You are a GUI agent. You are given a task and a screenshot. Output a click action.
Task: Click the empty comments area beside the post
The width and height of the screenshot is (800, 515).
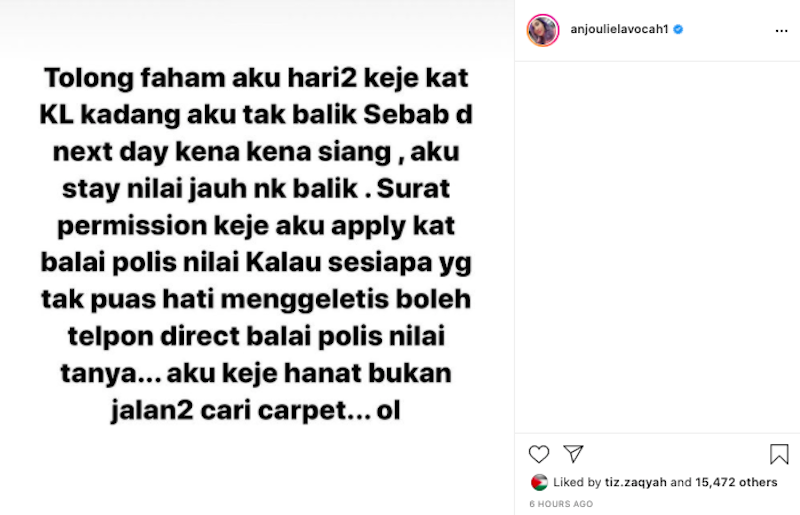click(657, 248)
